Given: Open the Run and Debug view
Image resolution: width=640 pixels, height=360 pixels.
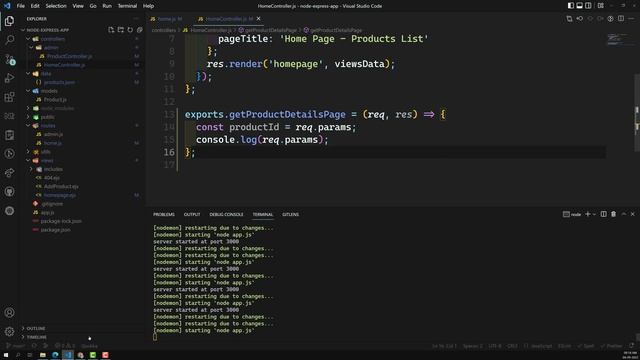Looking at the screenshot, I should [9, 78].
